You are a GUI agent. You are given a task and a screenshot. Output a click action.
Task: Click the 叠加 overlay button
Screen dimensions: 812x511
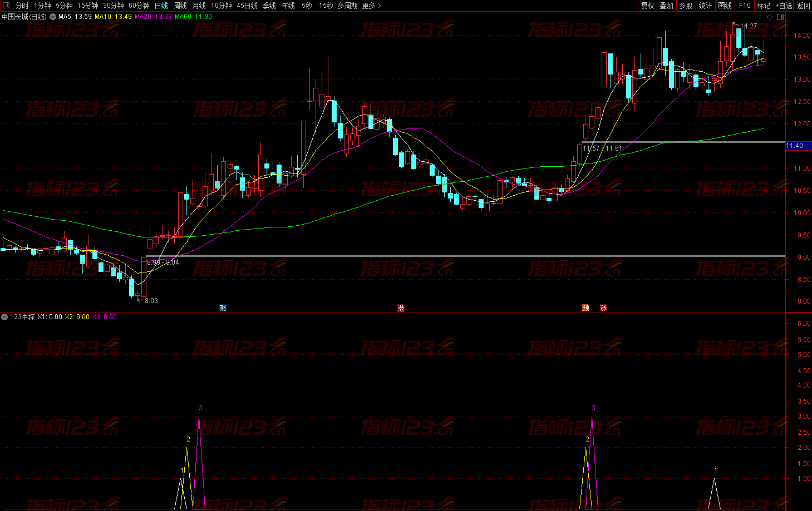pyautogui.click(x=667, y=6)
